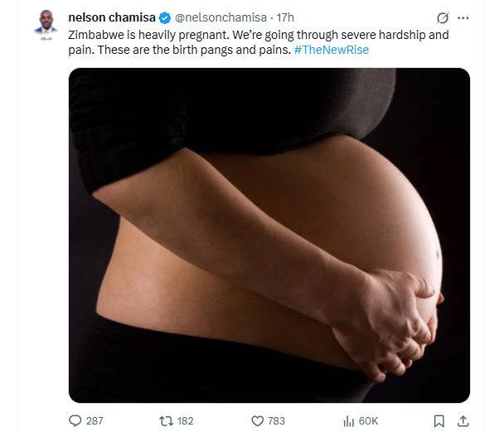Like the post with heart icon
Screen dimensions: 504x432
pos(257,421)
